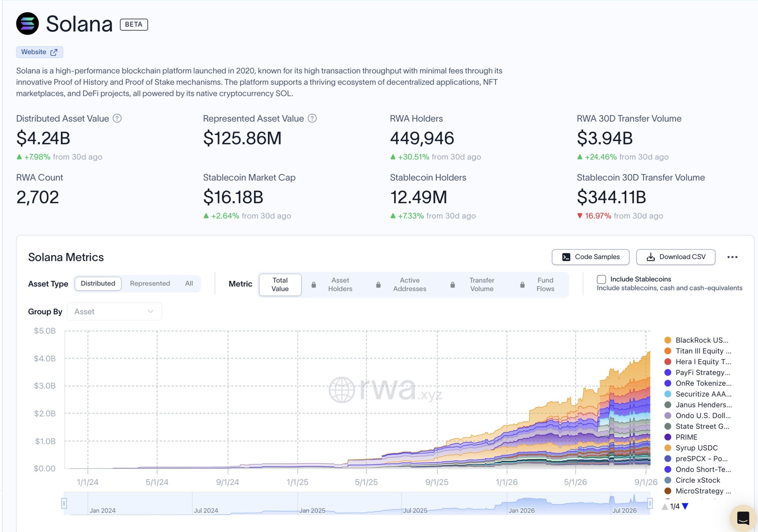Select locked Transfer Volume metric
The height and width of the screenshot is (532, 758).
pos(473,285)
